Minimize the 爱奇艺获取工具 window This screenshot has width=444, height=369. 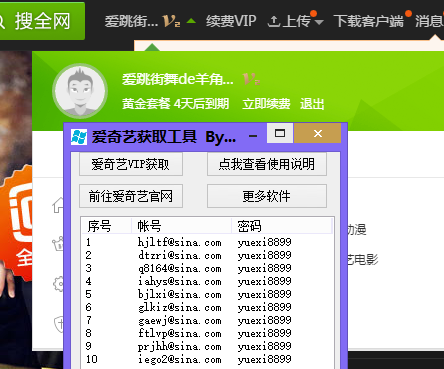coord(253,136)
